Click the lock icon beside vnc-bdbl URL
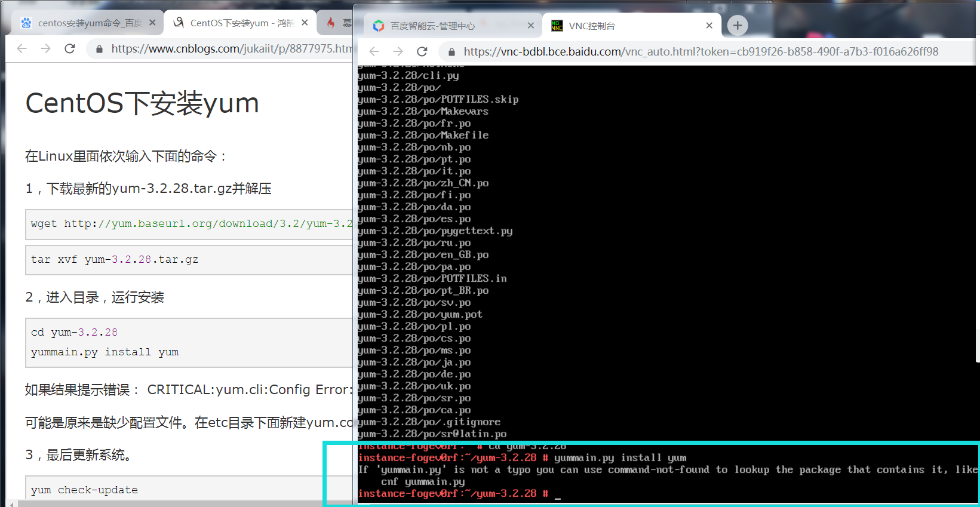This screenshot has height=507, width=980. point(451,52)
